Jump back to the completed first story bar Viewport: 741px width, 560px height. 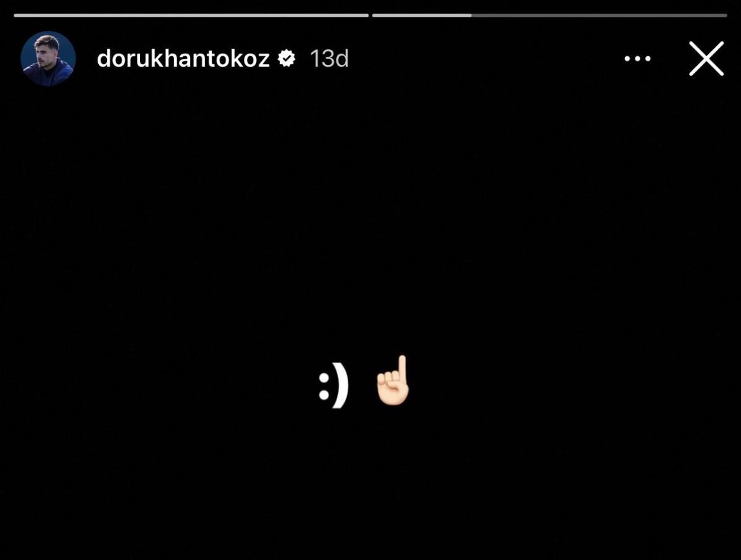click(x=191, y=15)
